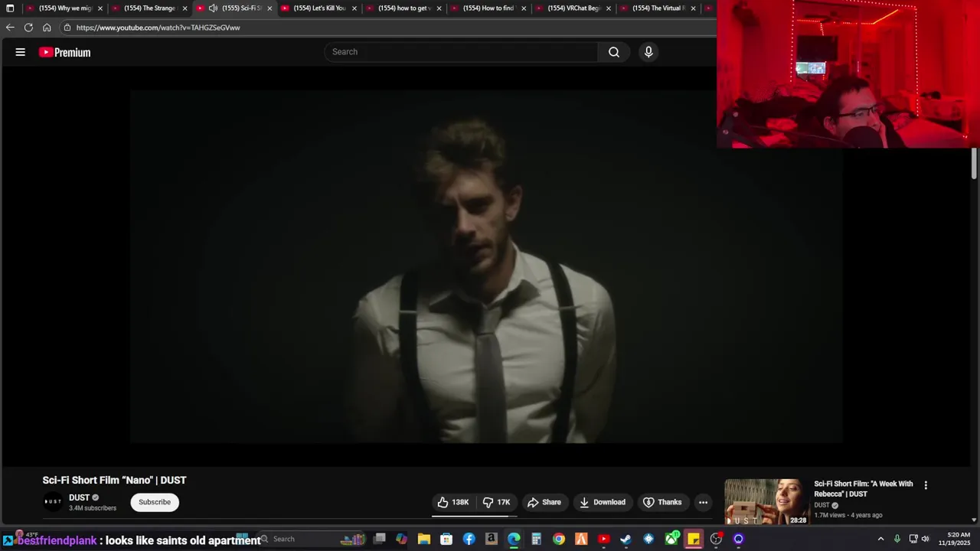Show hidden system tray icons
The image size is (980, 551).
pos(880,539)
